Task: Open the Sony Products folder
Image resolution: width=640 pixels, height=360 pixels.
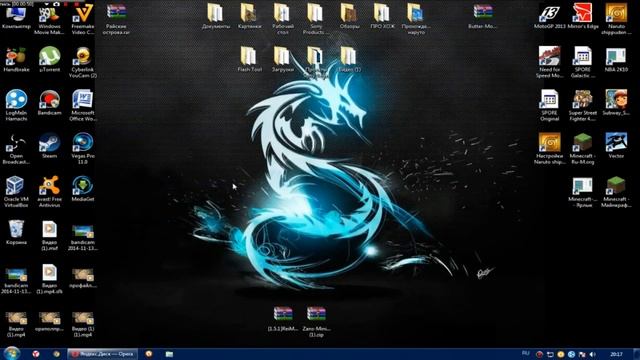Action: click(316, 20)
